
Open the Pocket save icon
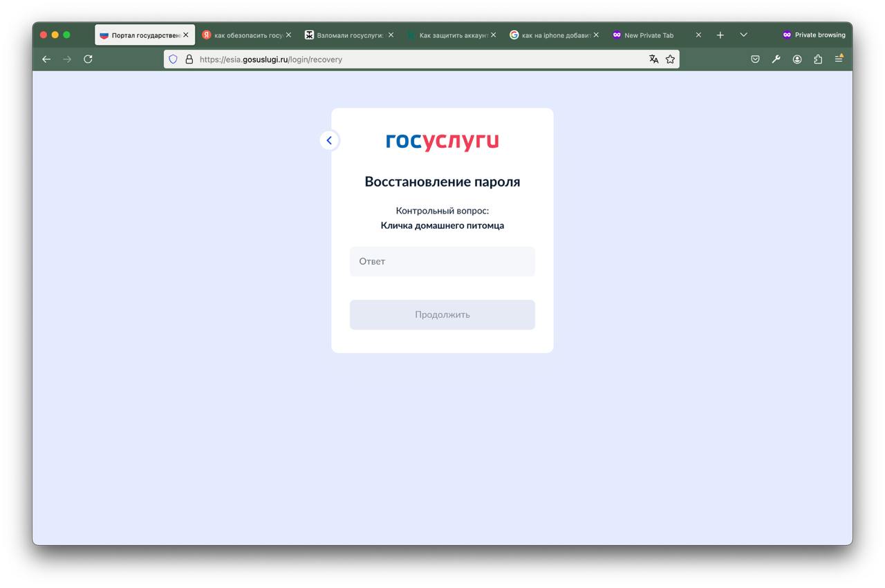click(755, 59)
